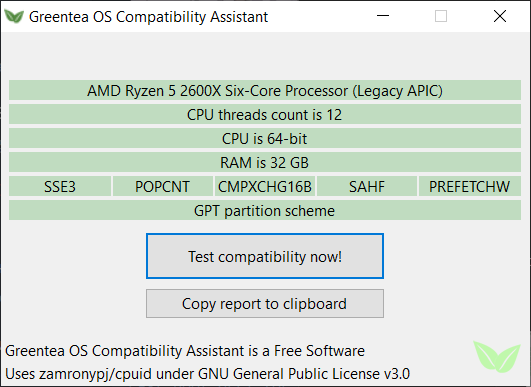Screen dimensions: 531x387
Task: Close the Compatibility Assistant window
Action: [x=500, y=16]
